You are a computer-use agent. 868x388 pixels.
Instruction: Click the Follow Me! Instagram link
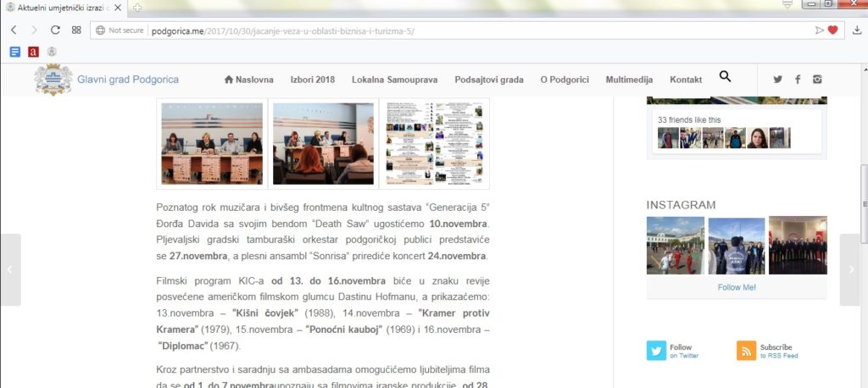[x=737, y=287]
